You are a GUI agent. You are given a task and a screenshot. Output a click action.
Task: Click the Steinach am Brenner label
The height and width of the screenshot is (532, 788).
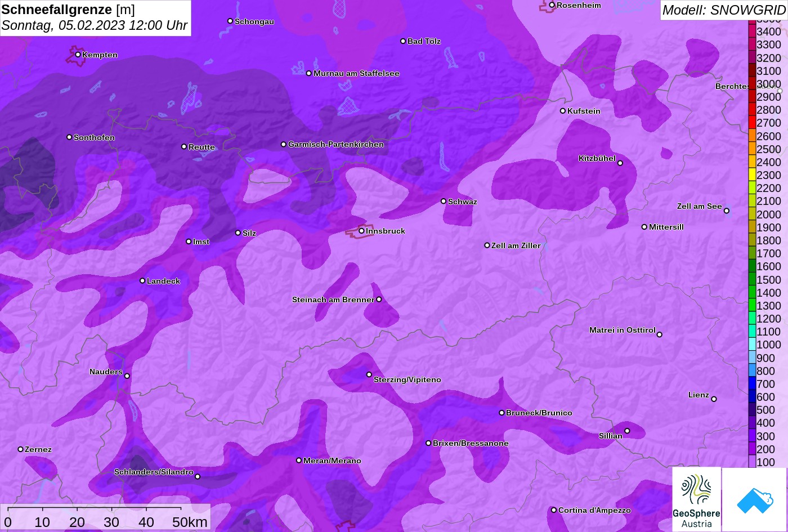click(x=333, y=299)
